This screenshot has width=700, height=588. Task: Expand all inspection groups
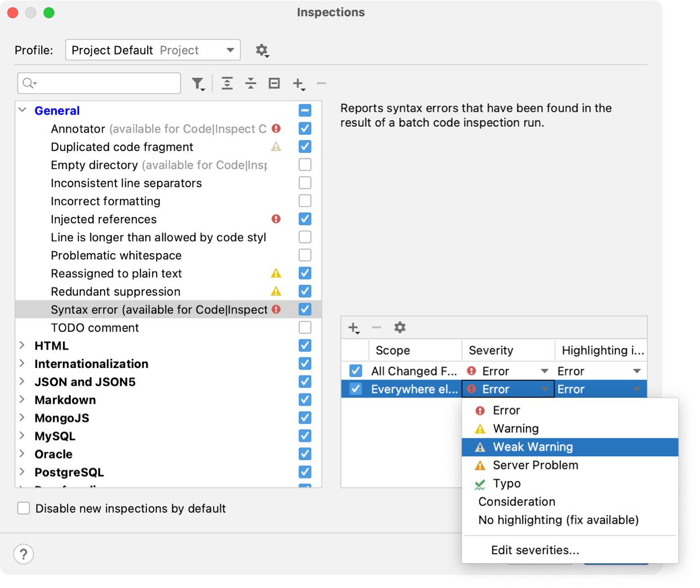point(227,83)
